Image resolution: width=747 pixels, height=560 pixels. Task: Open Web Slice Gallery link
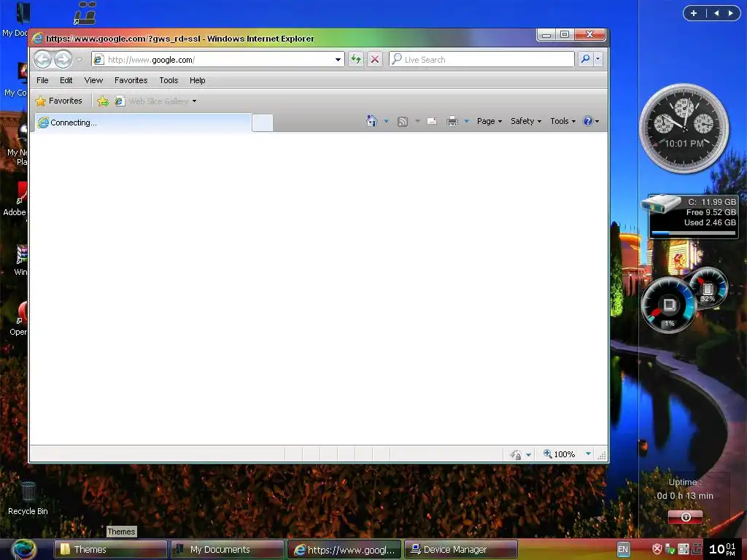(x=152, y=101)
